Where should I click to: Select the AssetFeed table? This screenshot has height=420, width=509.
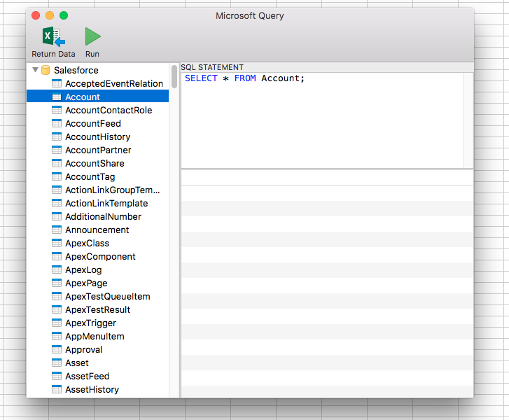(87, 377)
